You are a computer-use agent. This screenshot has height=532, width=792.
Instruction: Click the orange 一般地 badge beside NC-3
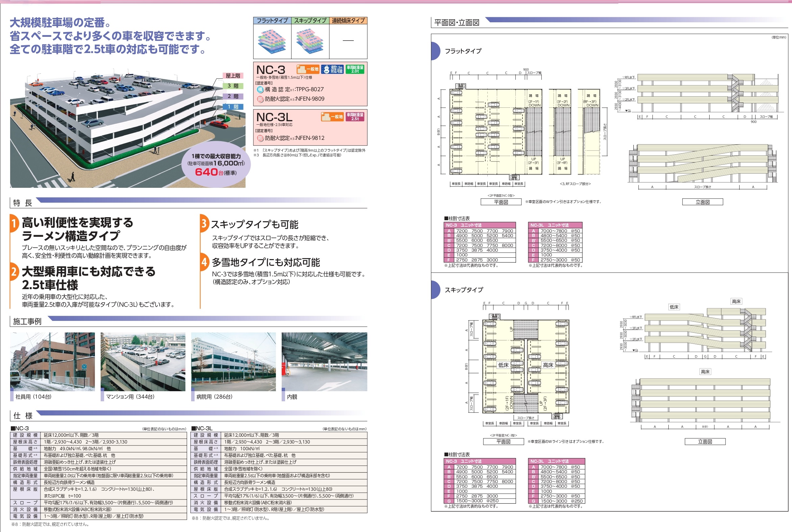point(308,69)
